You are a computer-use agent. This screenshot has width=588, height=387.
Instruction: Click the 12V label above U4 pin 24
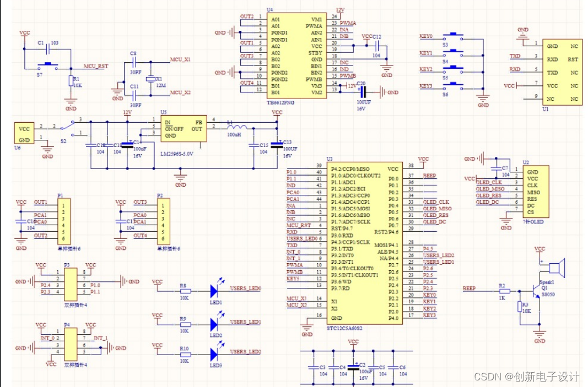340,10
